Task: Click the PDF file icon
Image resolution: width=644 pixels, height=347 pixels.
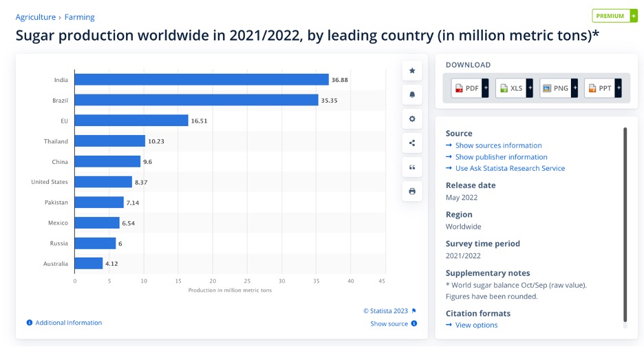Action: tap(459, 88)
